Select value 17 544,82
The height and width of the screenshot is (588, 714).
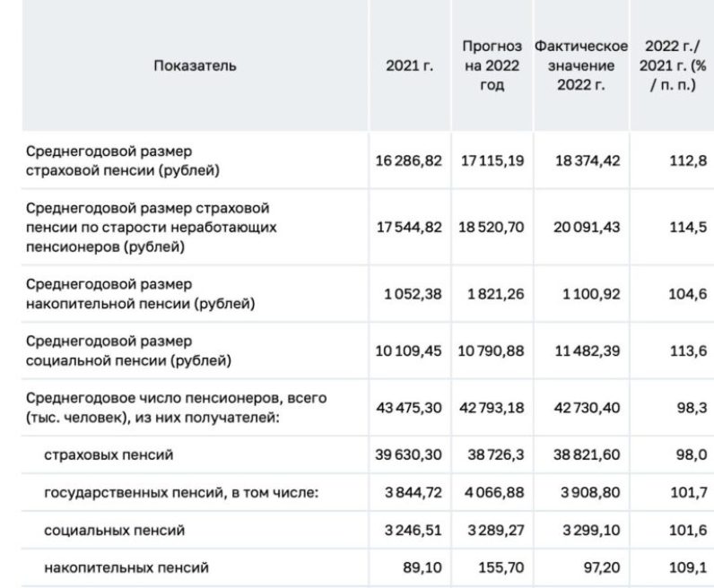click(409, 227)
